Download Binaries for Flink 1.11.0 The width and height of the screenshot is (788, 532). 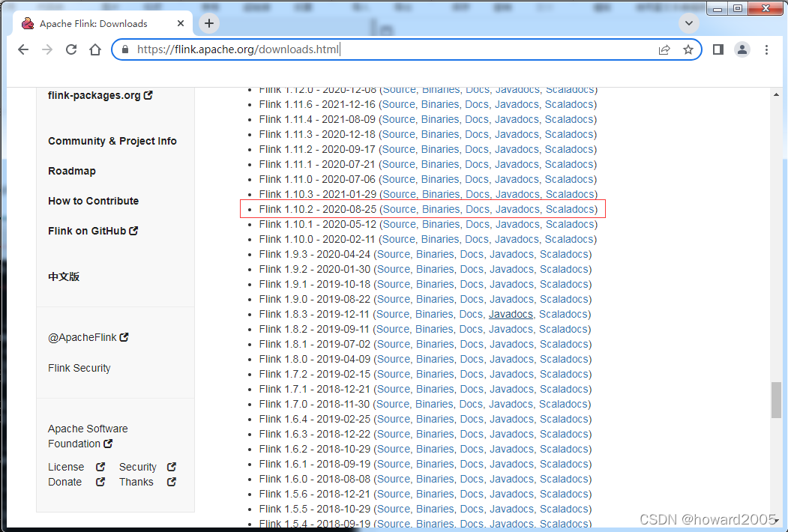[440, 179]
